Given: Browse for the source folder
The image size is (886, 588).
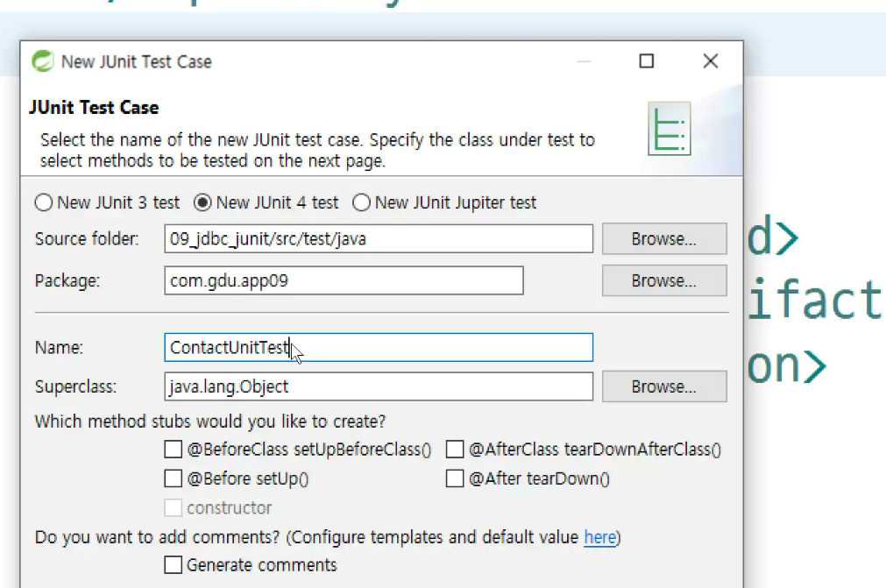Looking at the screenshot, I should coord(664,239).
